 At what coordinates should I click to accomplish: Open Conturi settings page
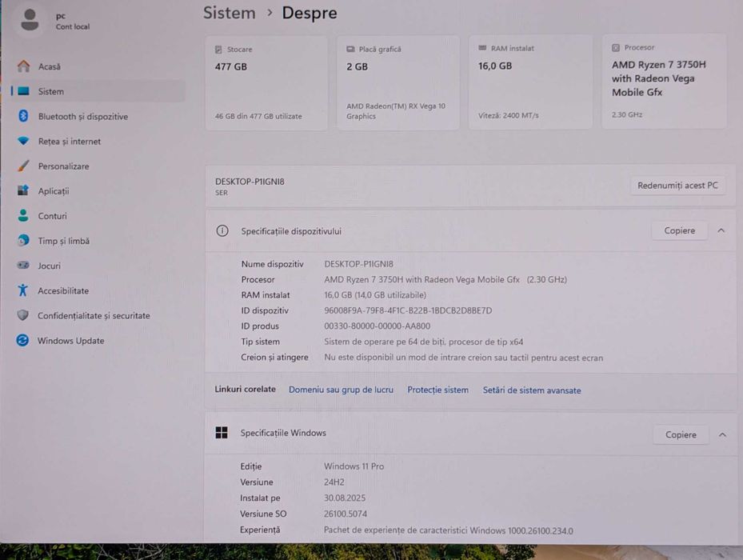click(98, 216)
